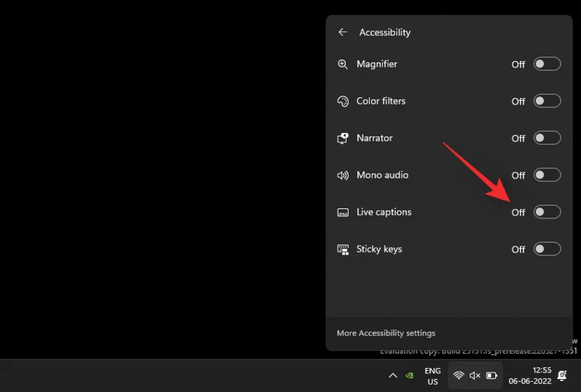Screen dimensions: 581x392
Task: Open the clock and date flyout
Action: click(530, 376)
